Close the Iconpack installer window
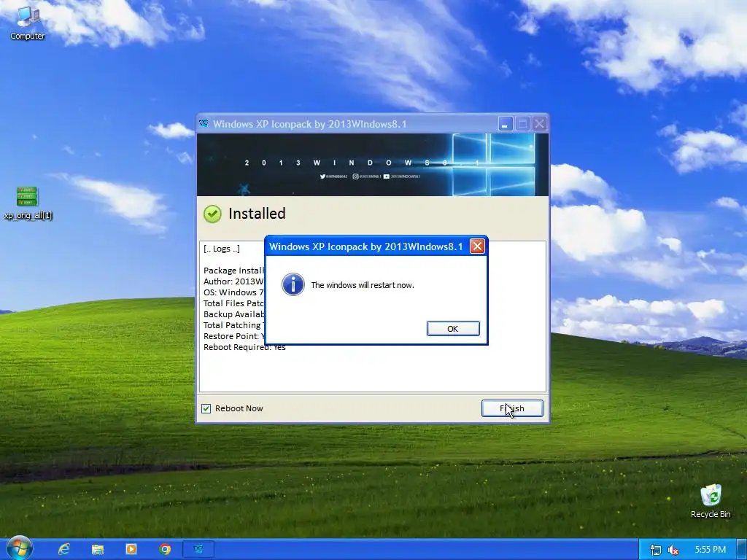This screenshot has height=560, width=747. [x=539, y=124]
